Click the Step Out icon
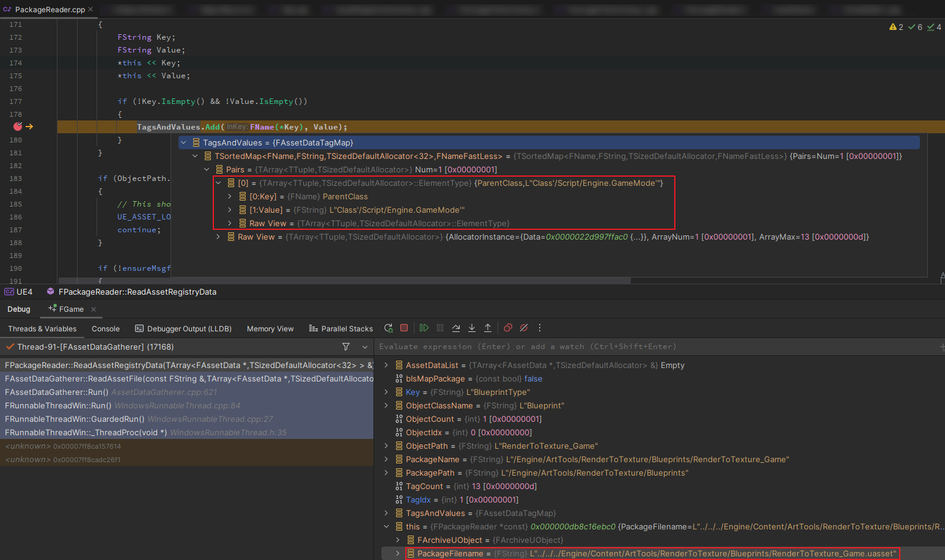Screen dimensions: 945x560 tap(488, 328)
